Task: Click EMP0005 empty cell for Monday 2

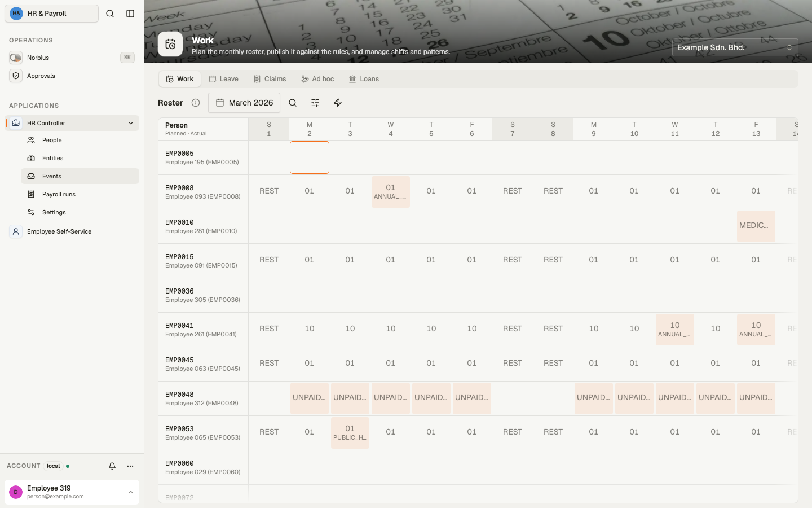Action: pos(310,157)
